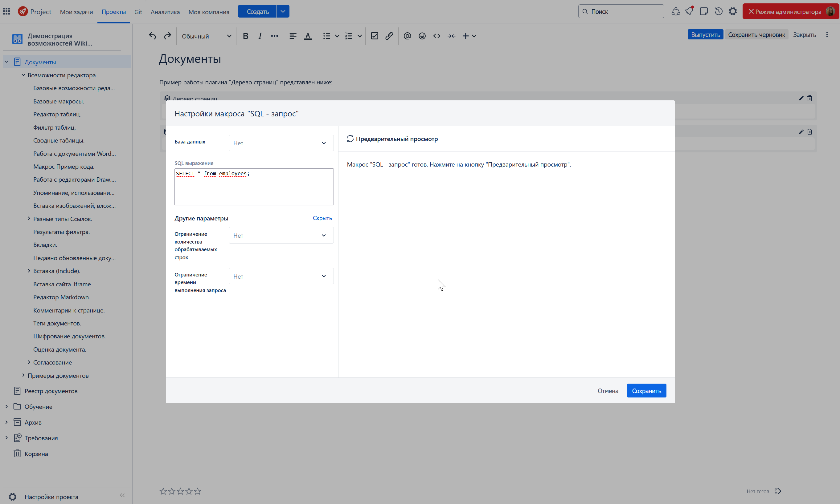Image resolution: width=840 pixels, height=504 pixels.
Task: Expand the Согласование tree item
Action: click(29, 362)
